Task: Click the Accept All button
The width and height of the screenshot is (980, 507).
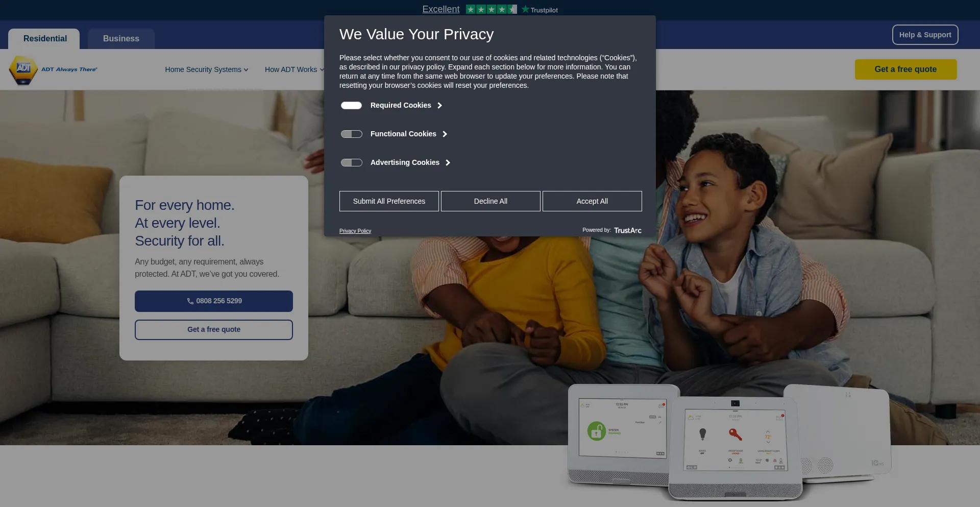Action: pyautogui.click(x=592, y=201)
